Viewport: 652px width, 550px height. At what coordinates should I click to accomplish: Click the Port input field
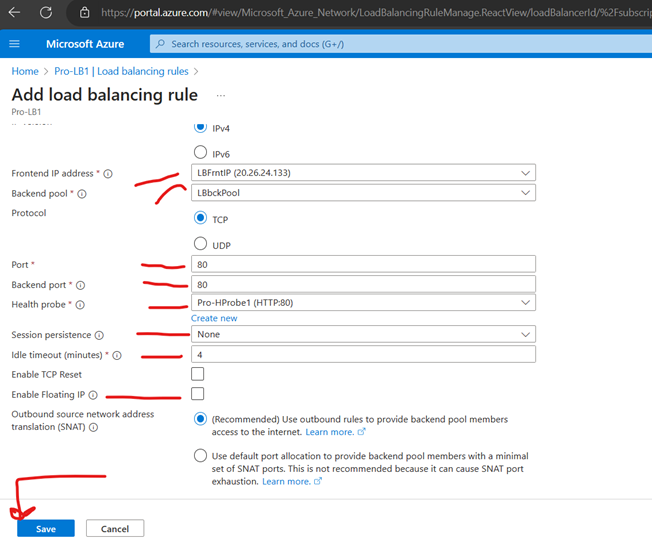(363, 264)
